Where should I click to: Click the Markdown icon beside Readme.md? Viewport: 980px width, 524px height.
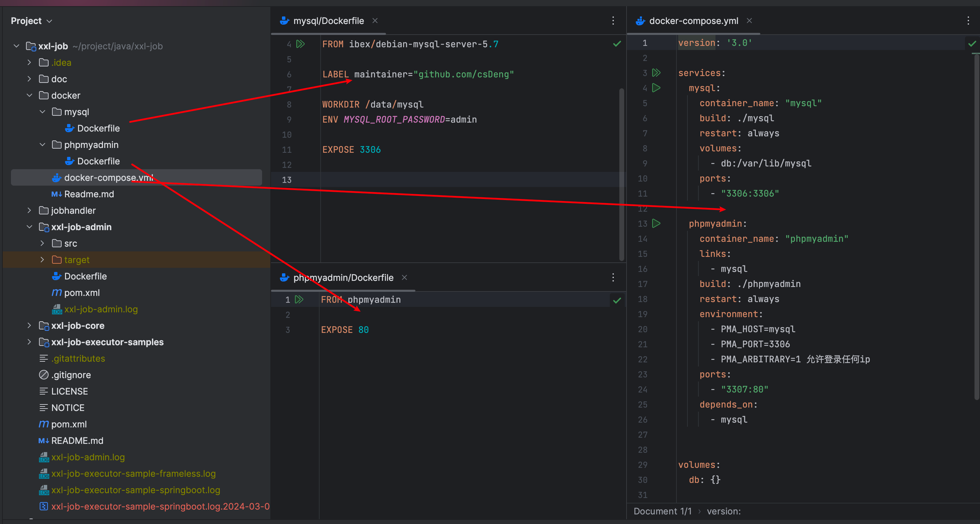pos(56,194)
